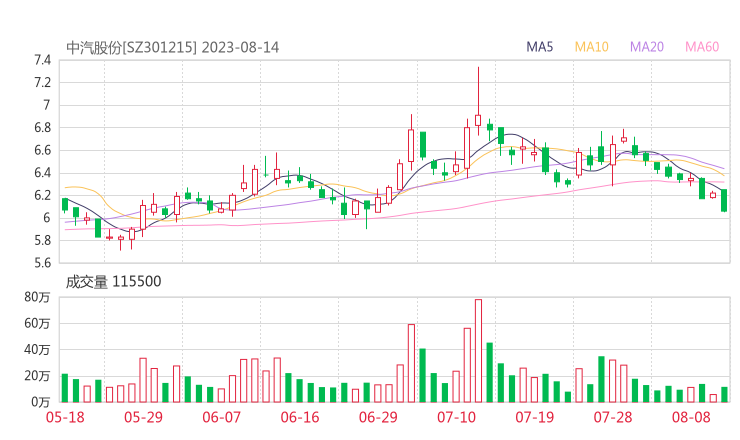
Task: Select the 06-16 date label
Action: click(x=300, y=417)
